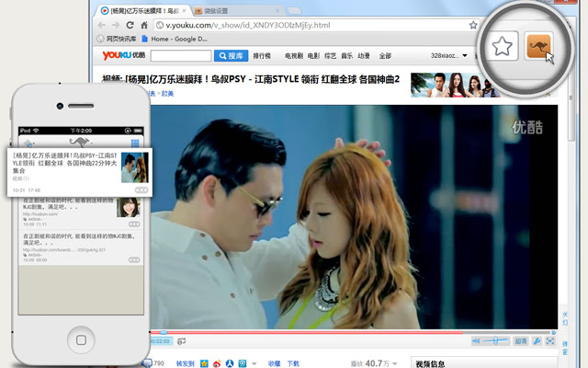Go forward with browser forward arrow
588x368 pixels.
[x=116, y=25]
